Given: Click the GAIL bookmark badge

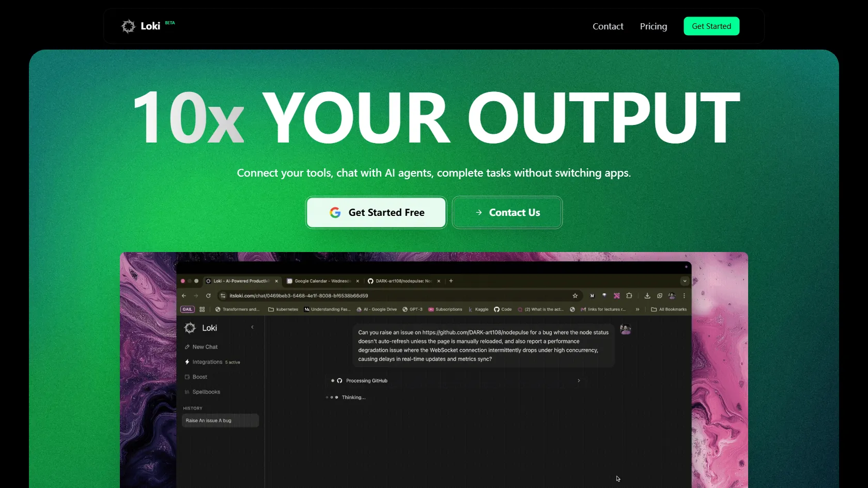Looking at the screenshot, I should [x=187, y=309].
